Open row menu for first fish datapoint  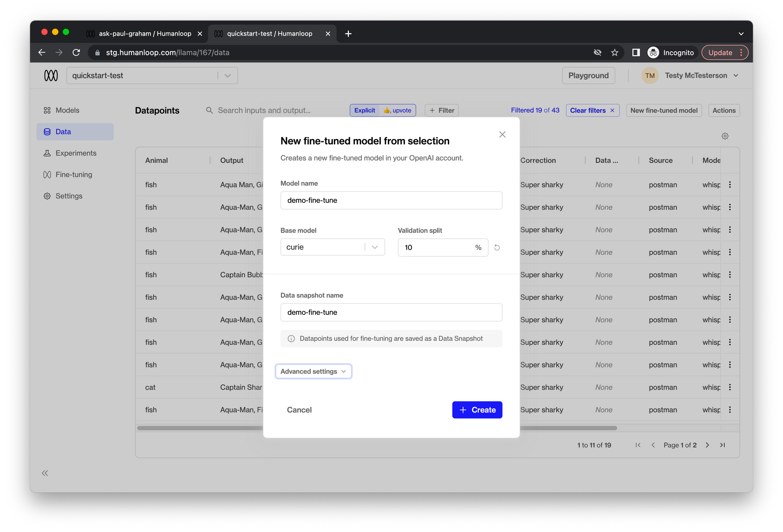[x=730, y=184]
